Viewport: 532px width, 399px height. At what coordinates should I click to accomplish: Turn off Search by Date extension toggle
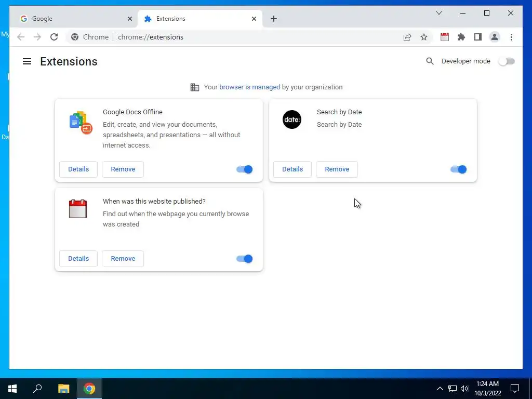458,169
